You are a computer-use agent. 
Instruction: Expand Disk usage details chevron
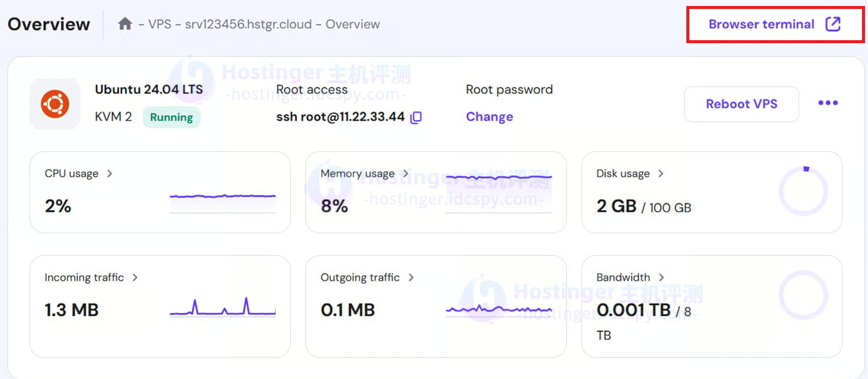[661, 173]
